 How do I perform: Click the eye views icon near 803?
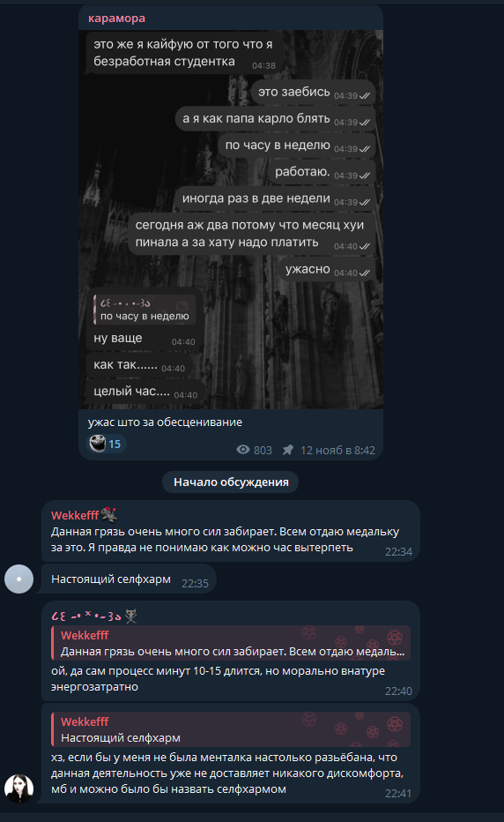[x=242, y=450]
